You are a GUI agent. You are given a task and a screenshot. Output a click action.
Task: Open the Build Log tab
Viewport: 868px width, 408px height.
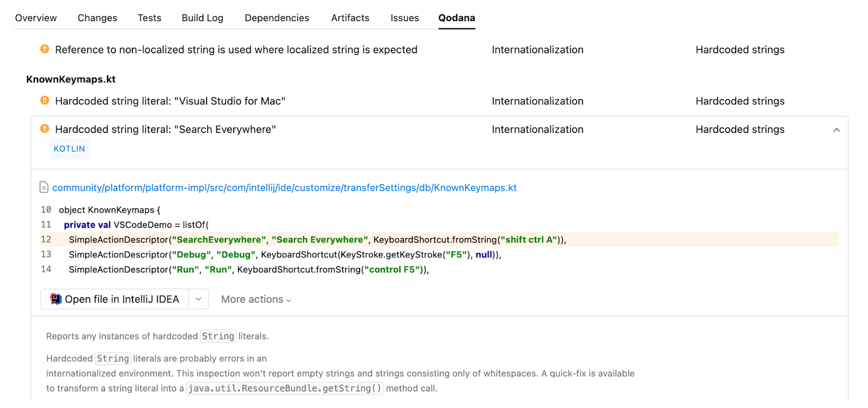pos(202,18)
